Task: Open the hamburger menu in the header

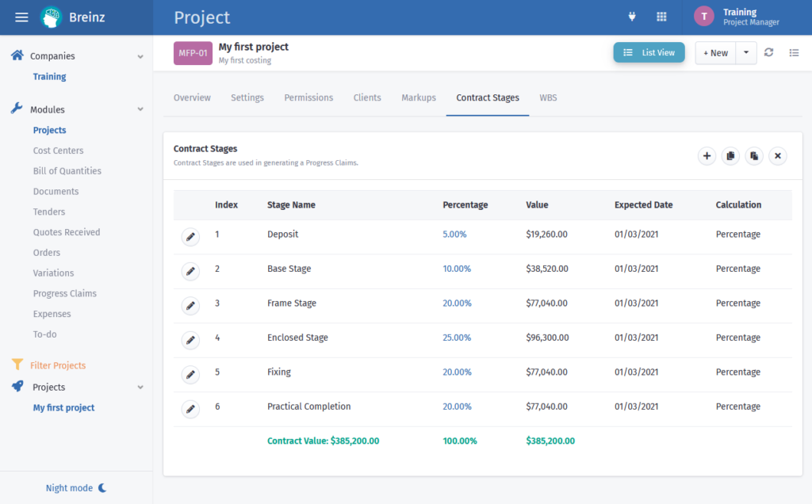Action: tap(21, 17)
